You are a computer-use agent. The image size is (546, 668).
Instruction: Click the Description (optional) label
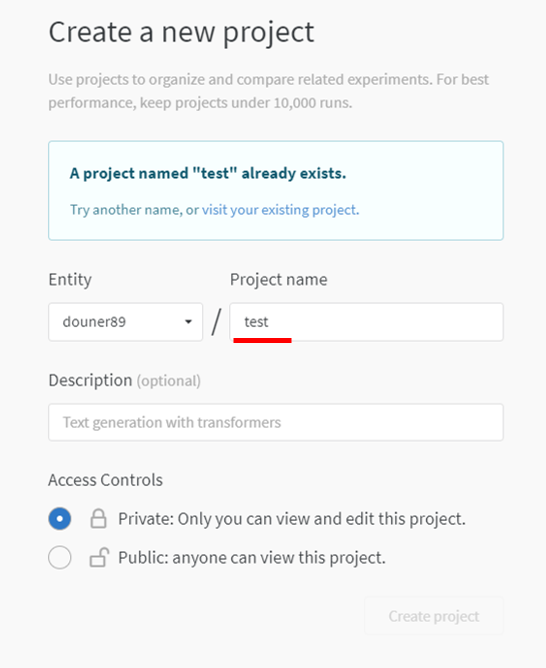tap(124, 380)
